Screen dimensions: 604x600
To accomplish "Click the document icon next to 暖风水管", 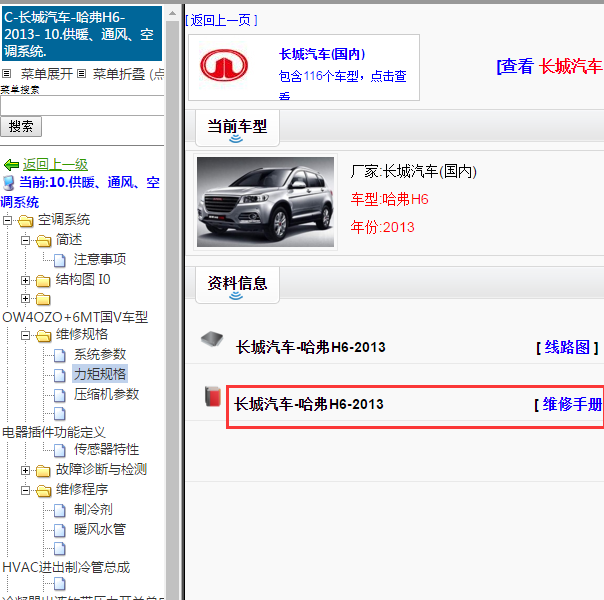I will pos(60,530).
